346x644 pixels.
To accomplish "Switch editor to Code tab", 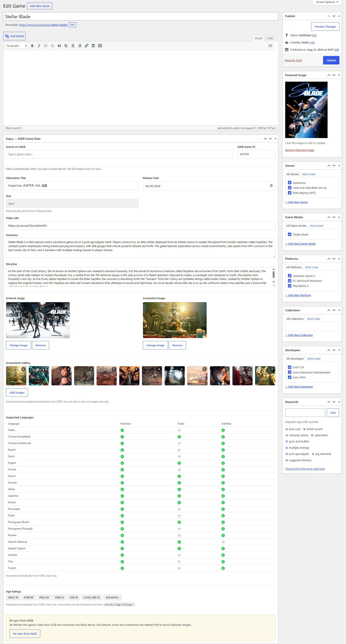I will point(270,38).
